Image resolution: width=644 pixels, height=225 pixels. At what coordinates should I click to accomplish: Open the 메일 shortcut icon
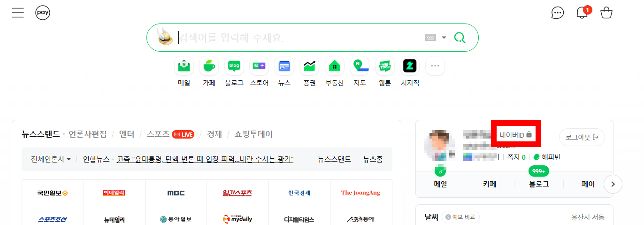pyautogui.click(x=184, y=67)
